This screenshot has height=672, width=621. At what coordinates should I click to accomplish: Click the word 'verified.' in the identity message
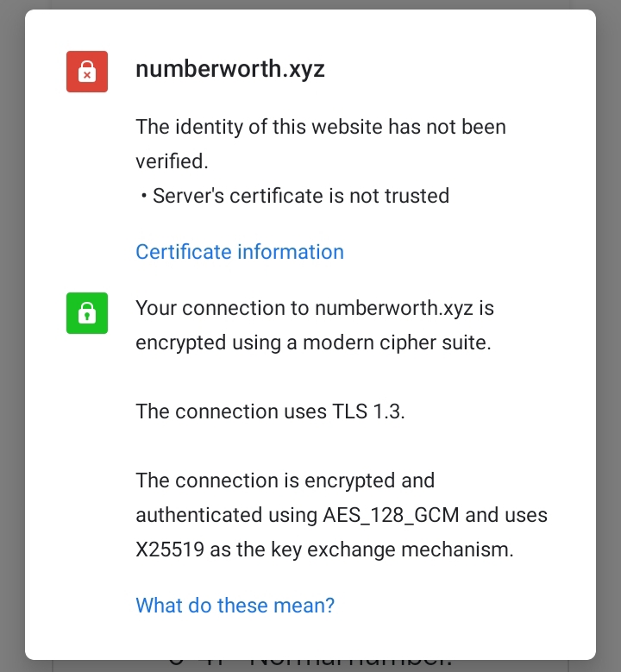point(172,161)
